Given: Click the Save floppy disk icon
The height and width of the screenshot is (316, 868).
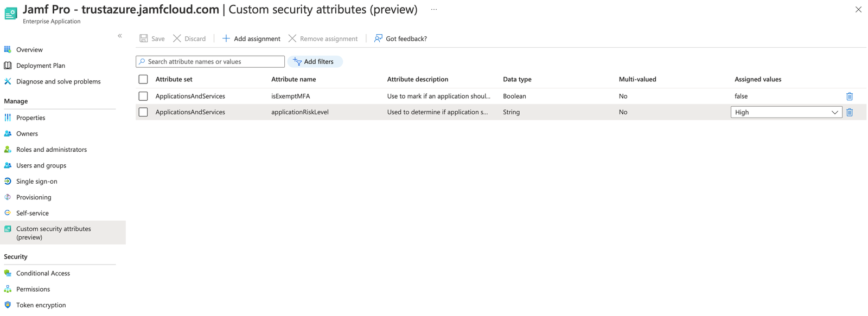Looking at the screenshot, I should (144, 38).
